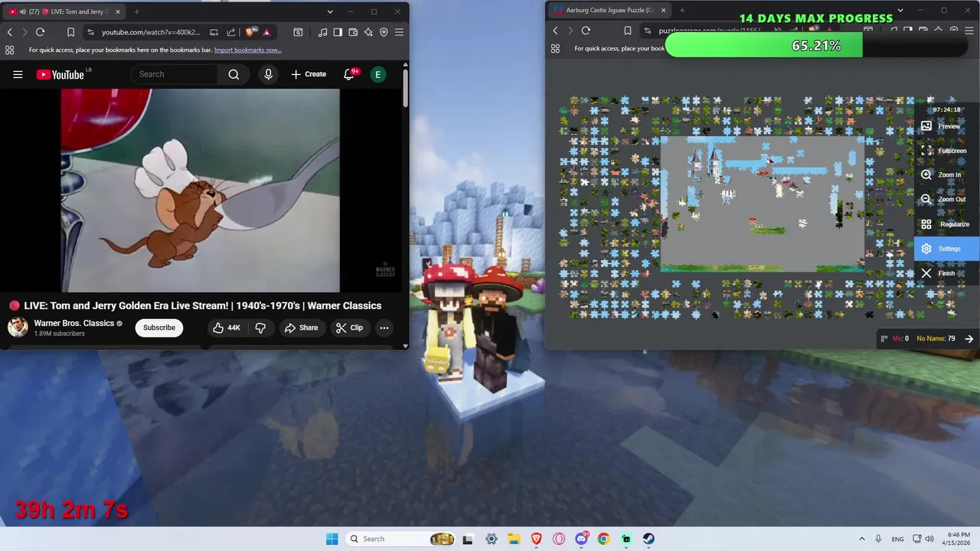The width and height of the screenshot is (980, 551).
Task: Open the Brave playlist music note icon
Action: [322, 32]
